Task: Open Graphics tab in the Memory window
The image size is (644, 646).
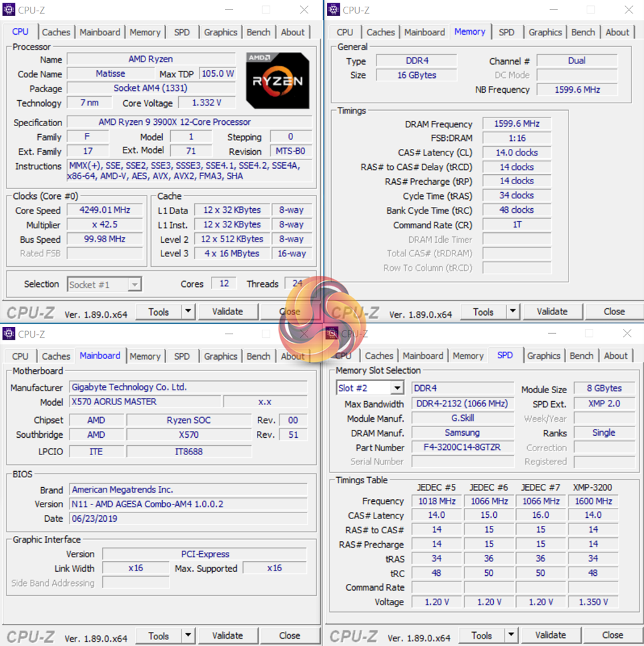Action: 545,32
